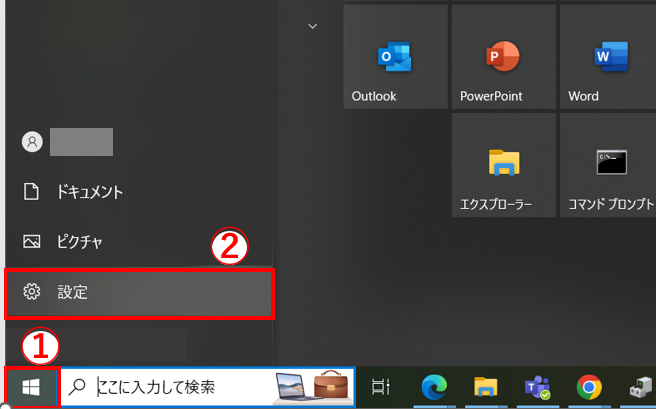Open the Word tile
This screenshot has width=656, height=409.
[608, 57]
